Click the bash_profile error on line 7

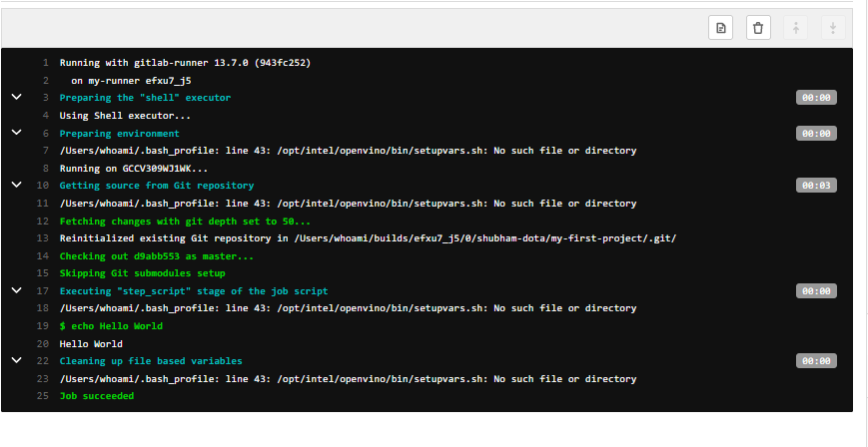(349, 151)
